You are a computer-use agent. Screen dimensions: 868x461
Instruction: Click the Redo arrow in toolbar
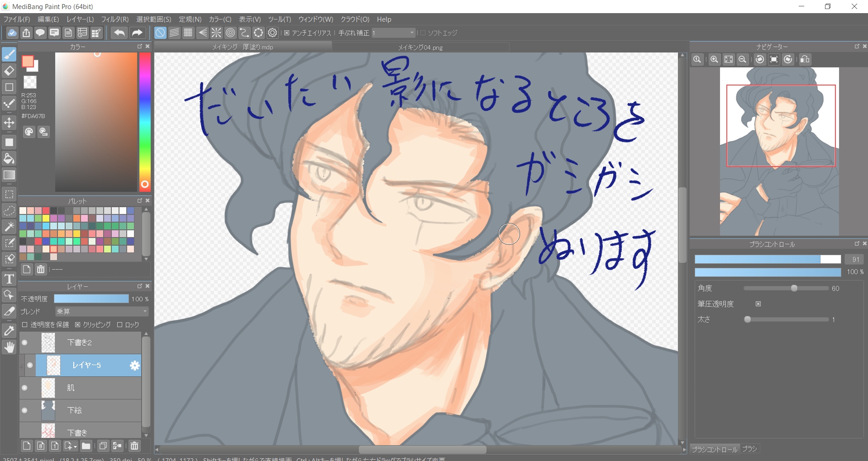pos(137,33)
